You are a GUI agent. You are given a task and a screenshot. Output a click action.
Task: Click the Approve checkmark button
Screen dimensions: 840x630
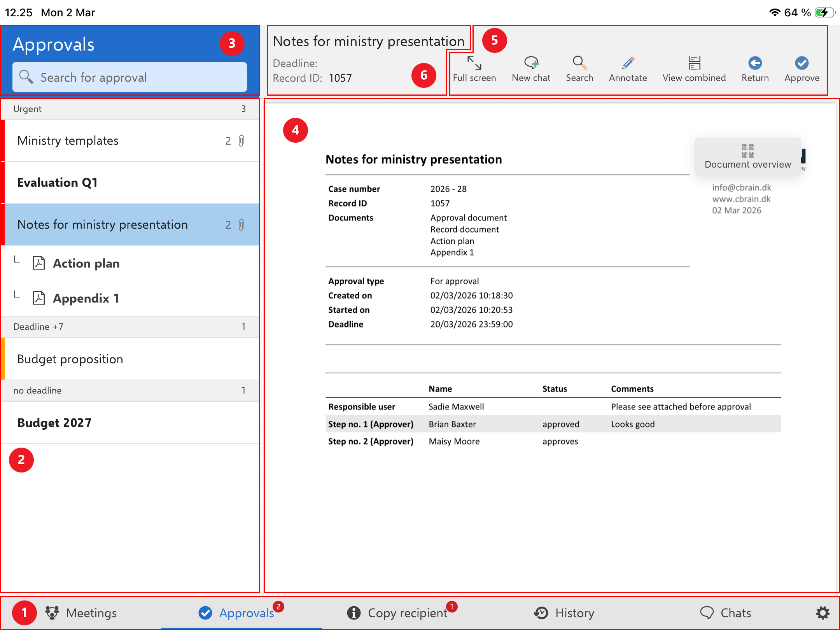click(x=801, y=69)
